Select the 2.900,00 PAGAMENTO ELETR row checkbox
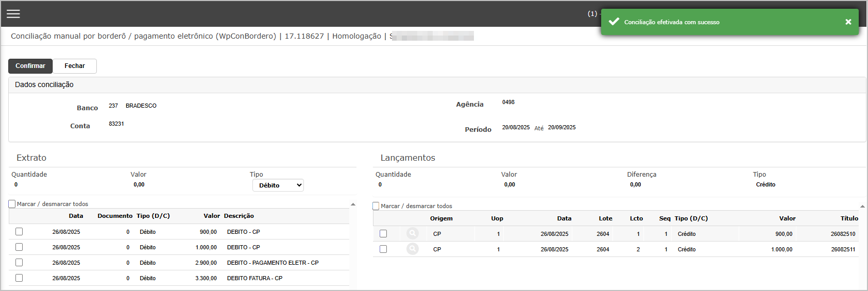The width and height of the screenshot is (868, 291). pyautogui.click(x=19, y=263)
